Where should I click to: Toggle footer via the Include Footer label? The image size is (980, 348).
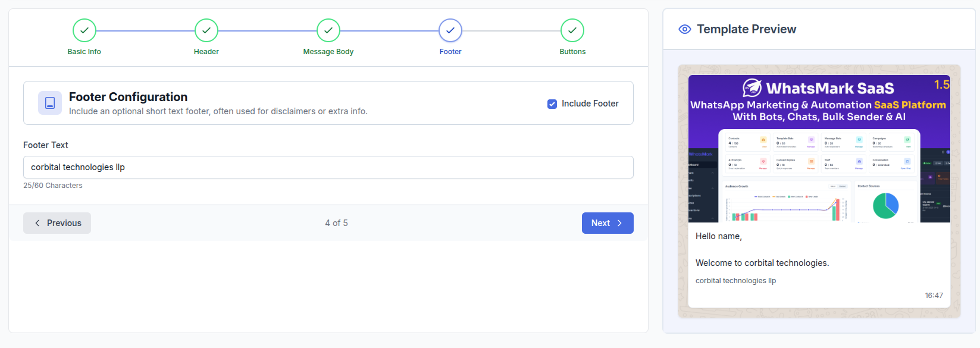[x=590, y=104]
